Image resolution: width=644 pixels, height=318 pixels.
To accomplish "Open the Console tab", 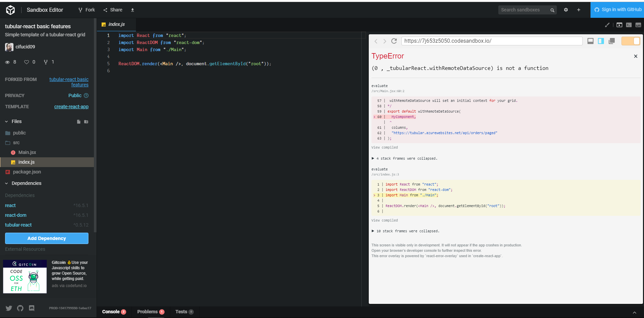I will [x=114, y=312].
